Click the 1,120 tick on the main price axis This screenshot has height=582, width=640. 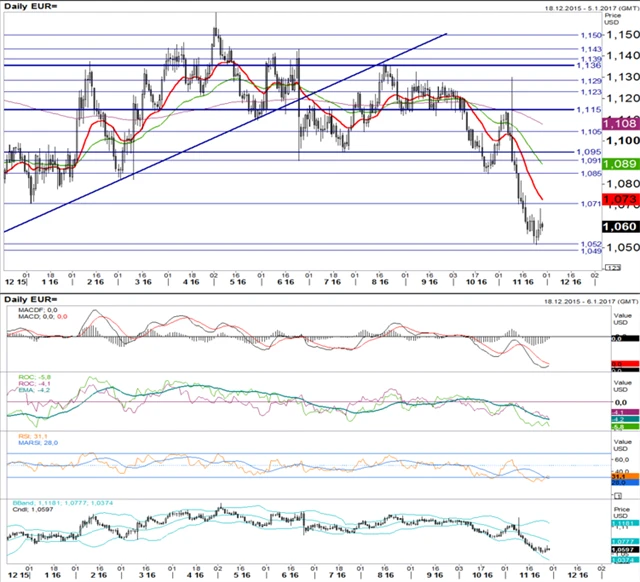[x=622, y=98]
